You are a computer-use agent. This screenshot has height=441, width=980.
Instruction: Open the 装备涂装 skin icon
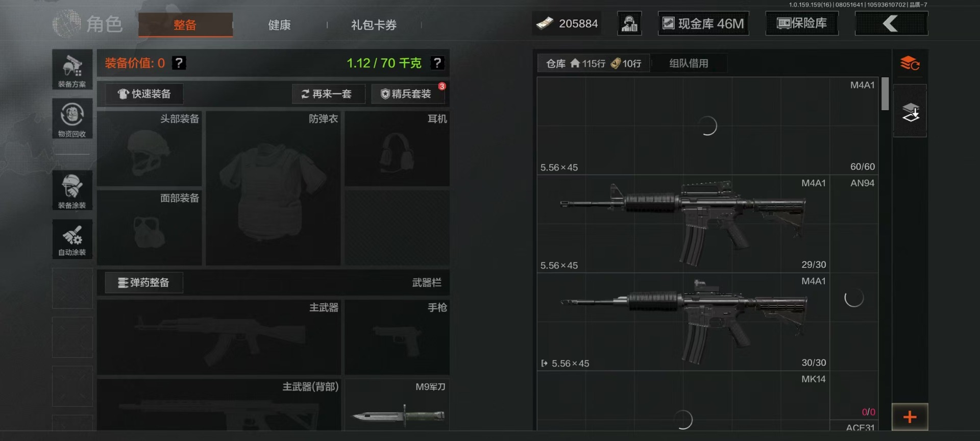[72, 190]
